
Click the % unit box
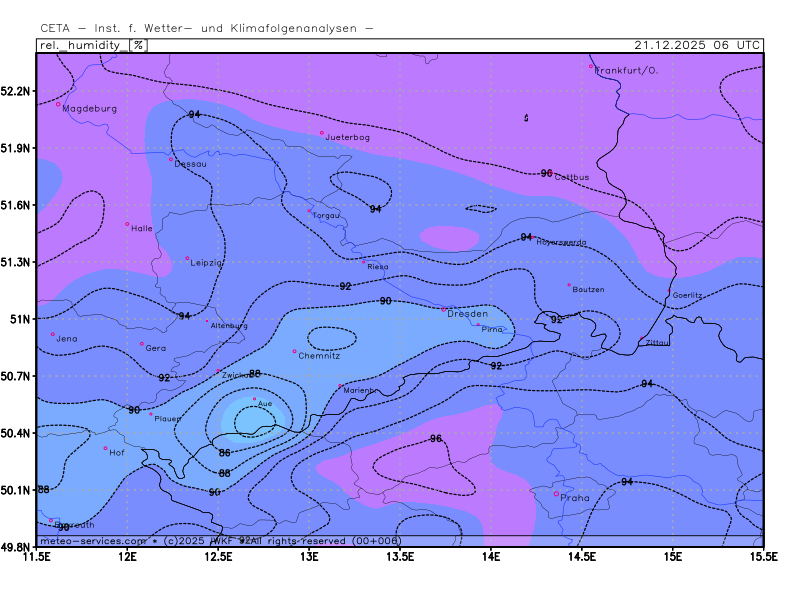click(139, 45)
